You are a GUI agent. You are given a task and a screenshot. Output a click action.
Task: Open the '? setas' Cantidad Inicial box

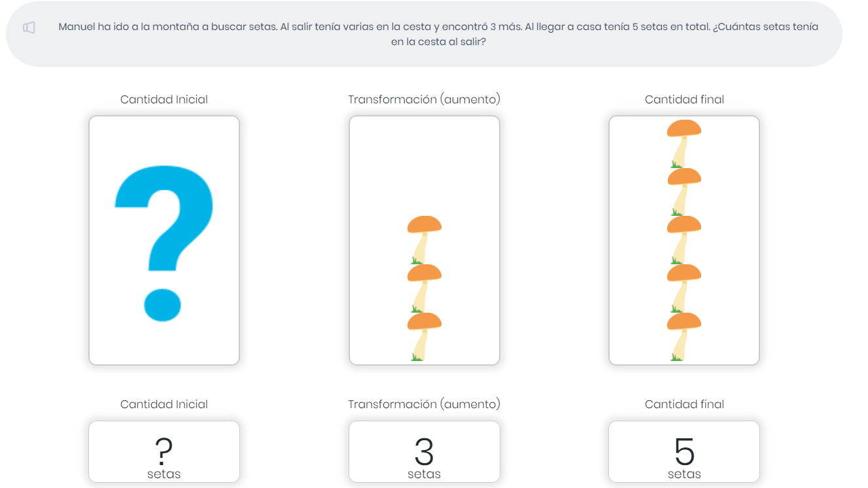click(x=164, y=452)
